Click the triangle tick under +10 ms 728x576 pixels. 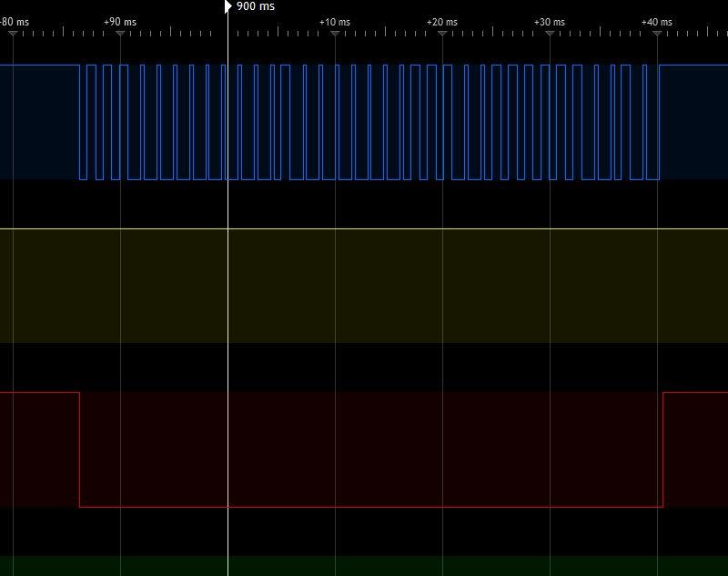click(x=335, y=34)
